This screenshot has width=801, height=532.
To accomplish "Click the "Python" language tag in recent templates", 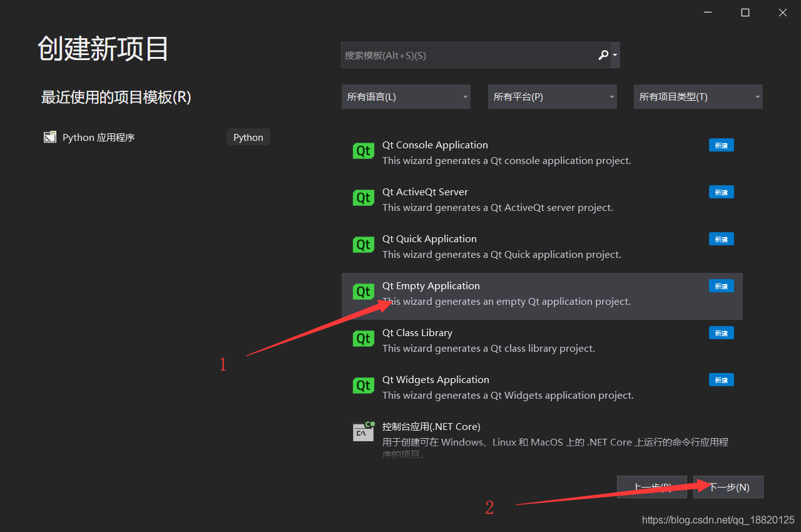I will pyautogui.click(x=248, y=137).
